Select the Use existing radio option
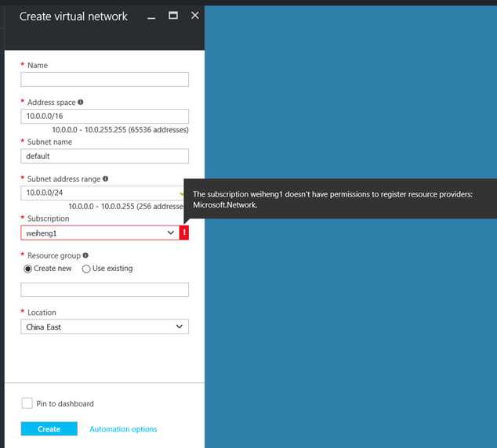Screen dimensions: 497x448 [x=86, y=269]
